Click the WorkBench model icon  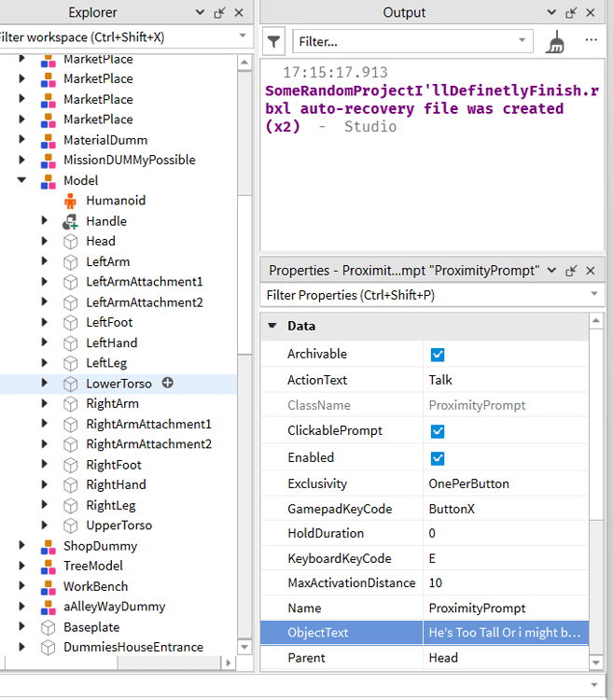[49, 587]
